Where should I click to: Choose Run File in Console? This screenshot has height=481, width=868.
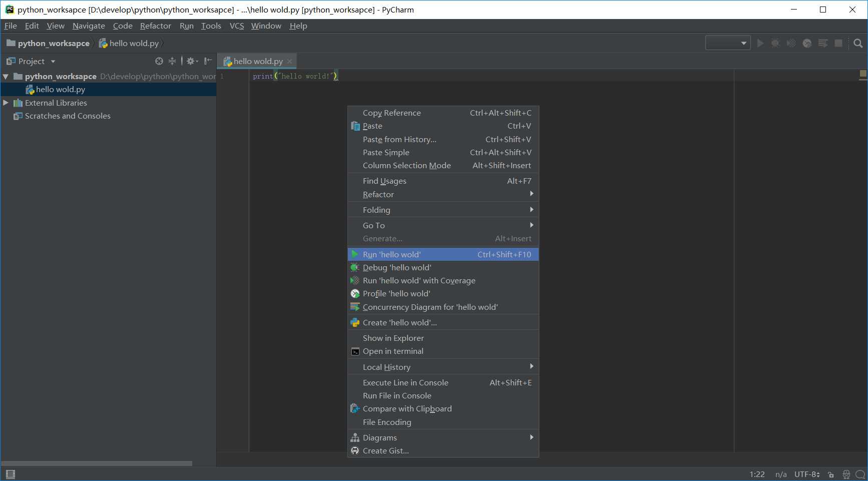point(443,395)
